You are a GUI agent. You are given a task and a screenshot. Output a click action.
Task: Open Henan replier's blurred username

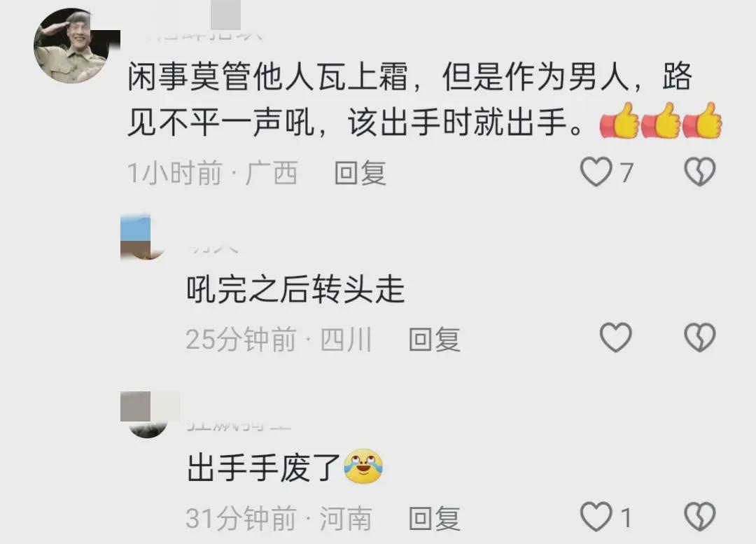pos(239,426)
